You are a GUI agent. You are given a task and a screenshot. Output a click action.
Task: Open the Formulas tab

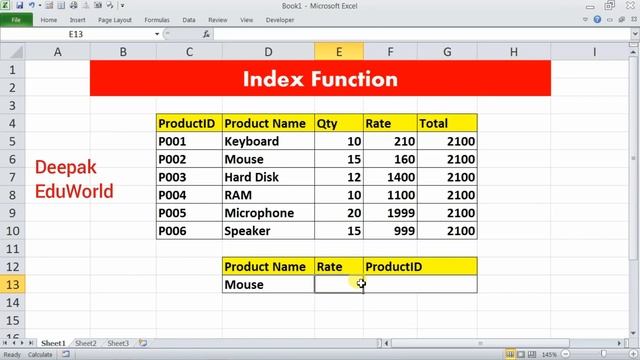[x=157, y=20]
